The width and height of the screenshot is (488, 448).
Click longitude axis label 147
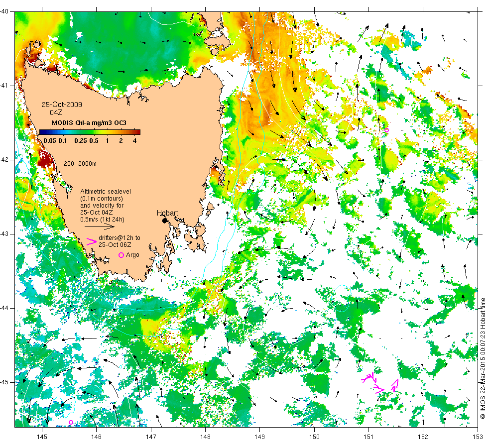pos(151,437)
